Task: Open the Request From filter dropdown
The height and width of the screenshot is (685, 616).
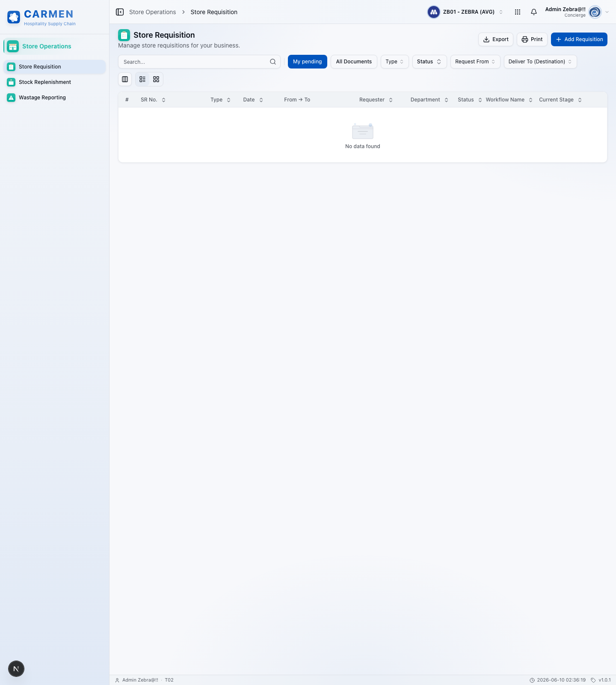Action: coord(475,62)
